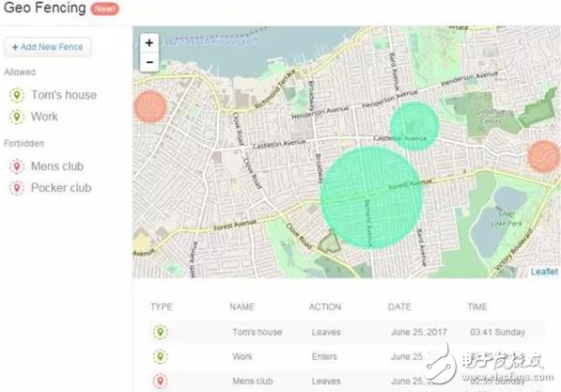Screen dimensions: 561x392
Task: Add a new fence
Action: pos(48,47)
